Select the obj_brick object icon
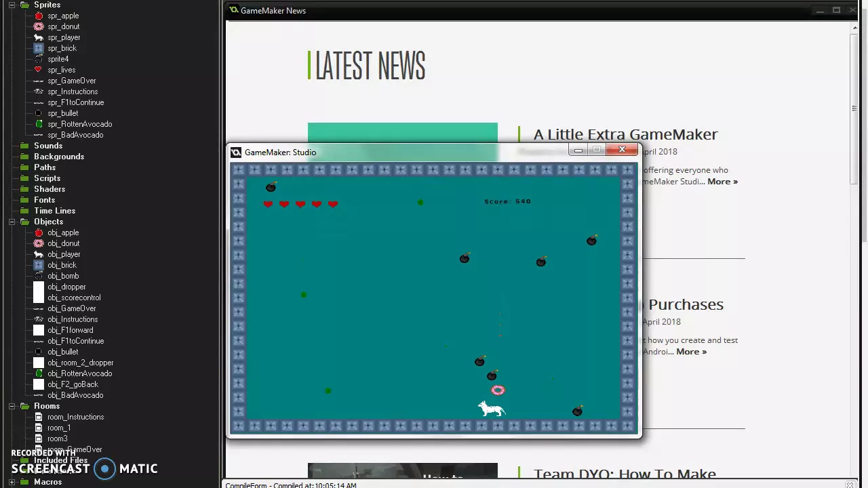 click(39, 265)
